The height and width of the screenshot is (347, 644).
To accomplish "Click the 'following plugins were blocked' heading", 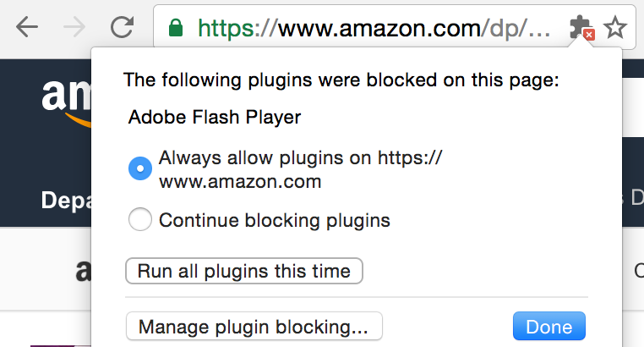I will point(341,81).
